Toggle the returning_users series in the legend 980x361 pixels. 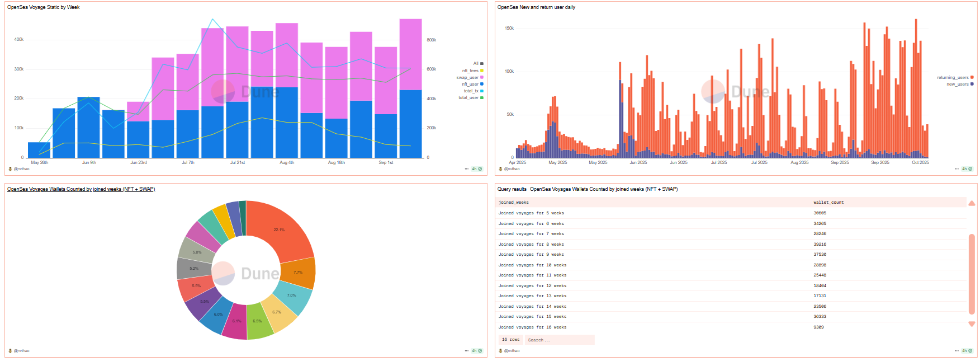(x=955, y=77)
